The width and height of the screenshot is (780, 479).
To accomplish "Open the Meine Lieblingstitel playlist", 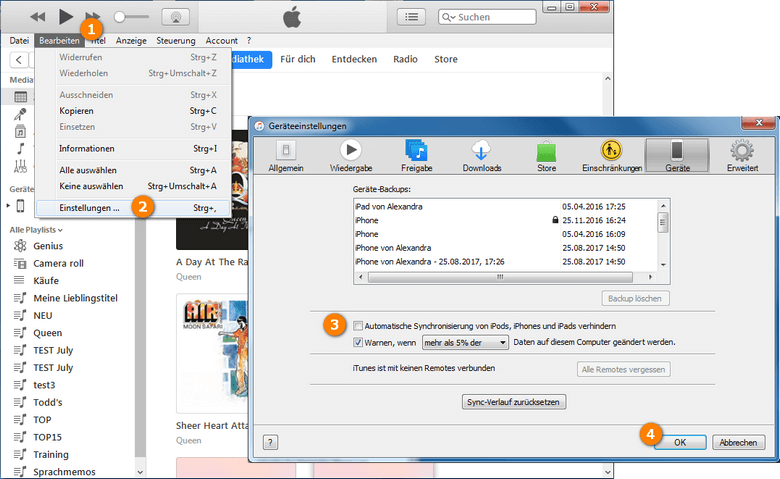I will (x=75, y=298).
